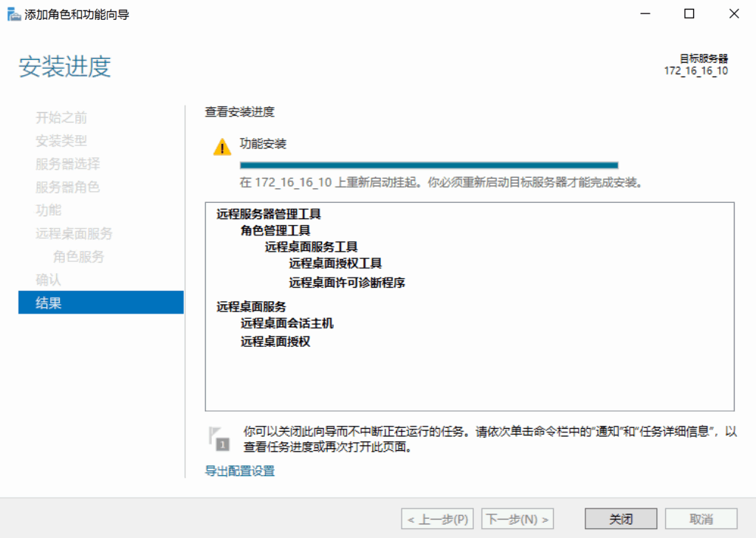Click the 关闭 button
This screenshot has height=538, width=756.
(620, 519)
